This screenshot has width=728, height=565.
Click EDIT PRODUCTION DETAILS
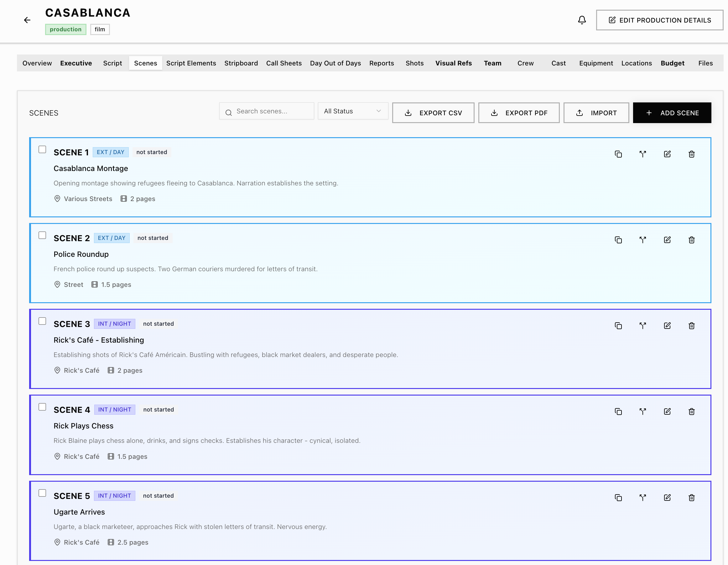659,20
